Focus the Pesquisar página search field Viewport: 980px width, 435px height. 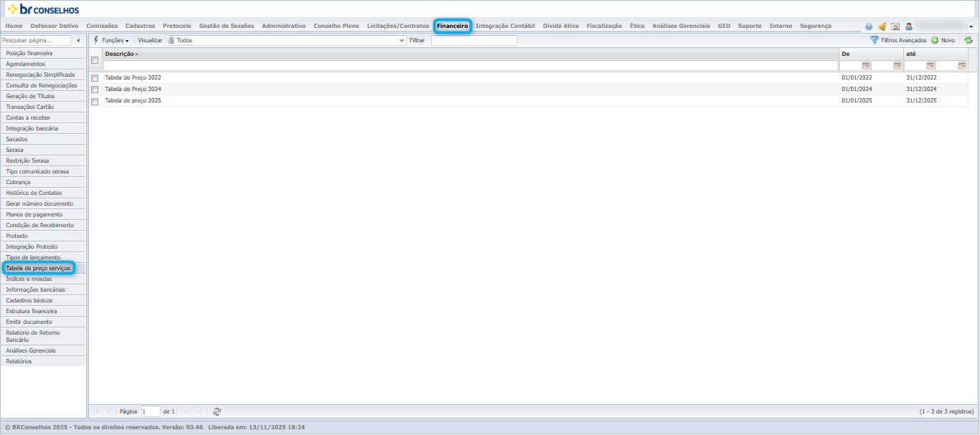pos(36,41)
